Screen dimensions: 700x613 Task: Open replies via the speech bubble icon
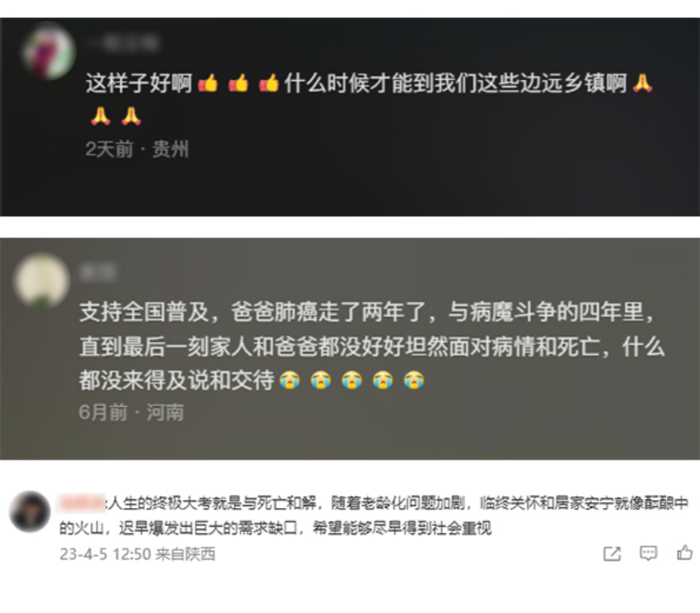648,553
